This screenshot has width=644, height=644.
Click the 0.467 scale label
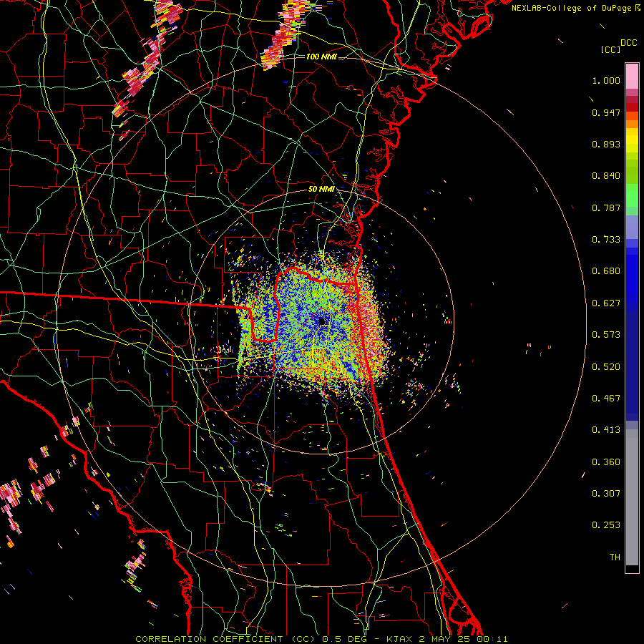coord(606,399)
